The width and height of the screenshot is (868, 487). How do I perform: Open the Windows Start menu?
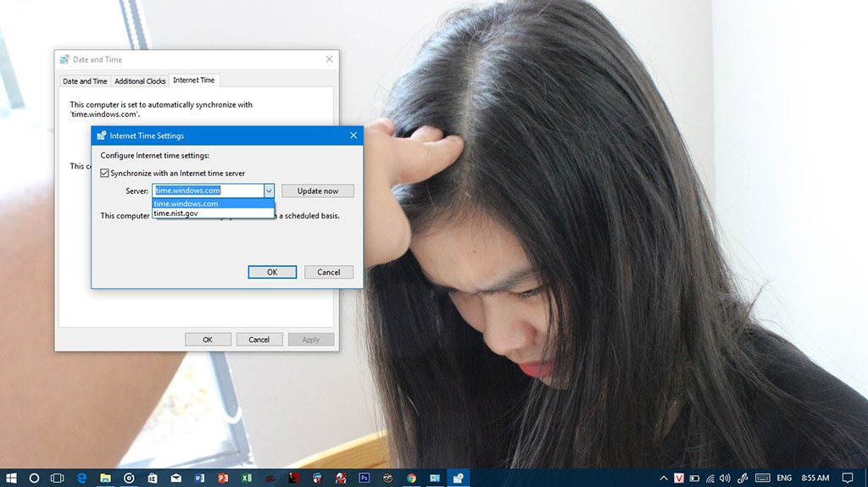pos(10,479)
